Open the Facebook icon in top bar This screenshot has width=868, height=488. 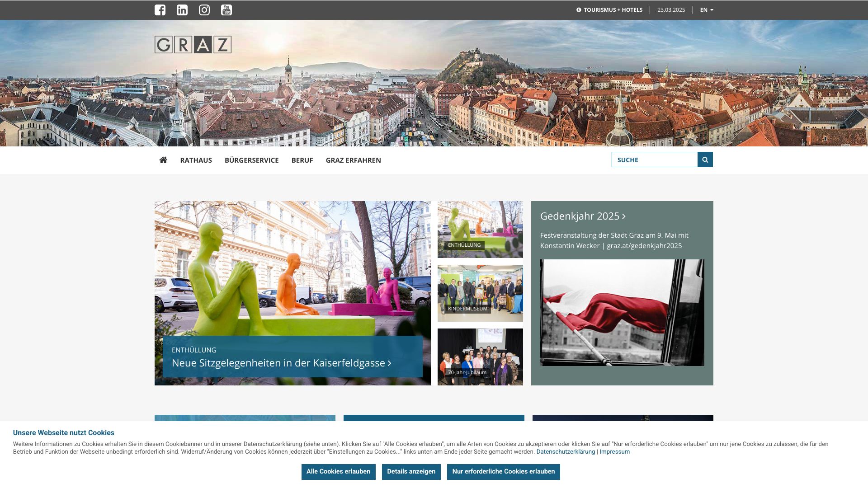coord(160,10)
